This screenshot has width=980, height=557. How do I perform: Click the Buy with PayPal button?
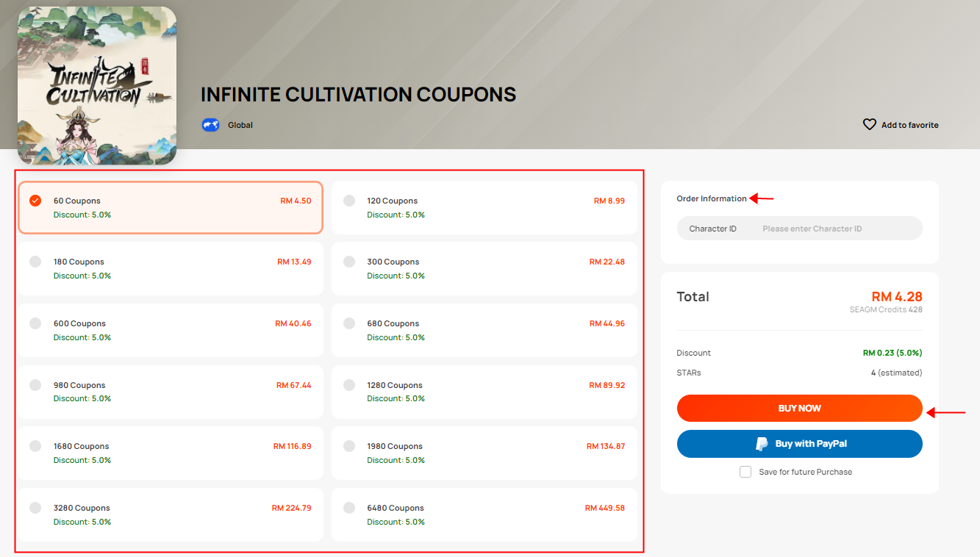[x=800, y=444]
